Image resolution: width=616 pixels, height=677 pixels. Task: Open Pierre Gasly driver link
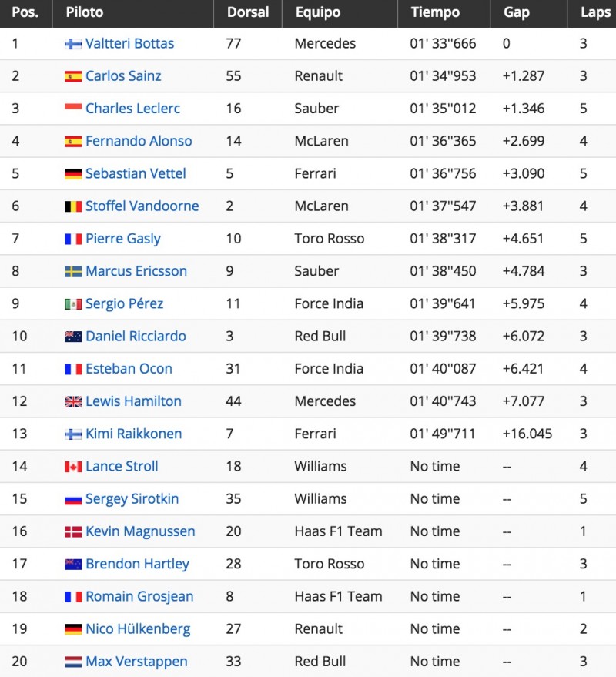pyautogui.click(x=123, y=239)
